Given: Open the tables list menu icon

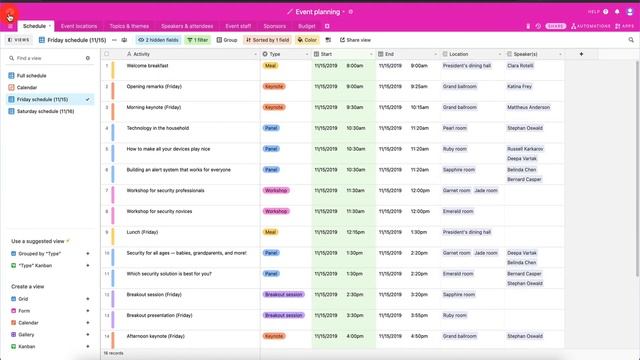Looking at the screenshot, I should tap(10, 26).
